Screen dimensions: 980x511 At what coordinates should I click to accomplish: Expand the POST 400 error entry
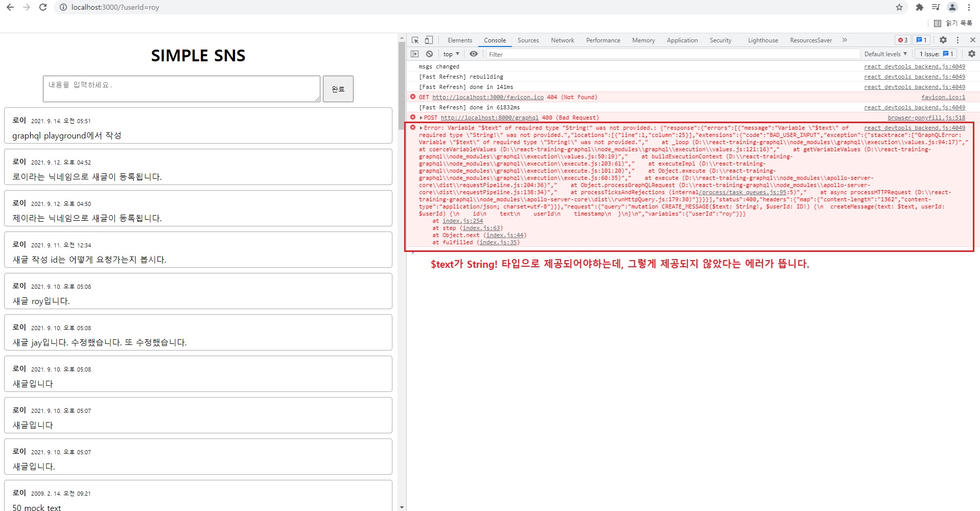pyautogui.click(x=421, y=118)
